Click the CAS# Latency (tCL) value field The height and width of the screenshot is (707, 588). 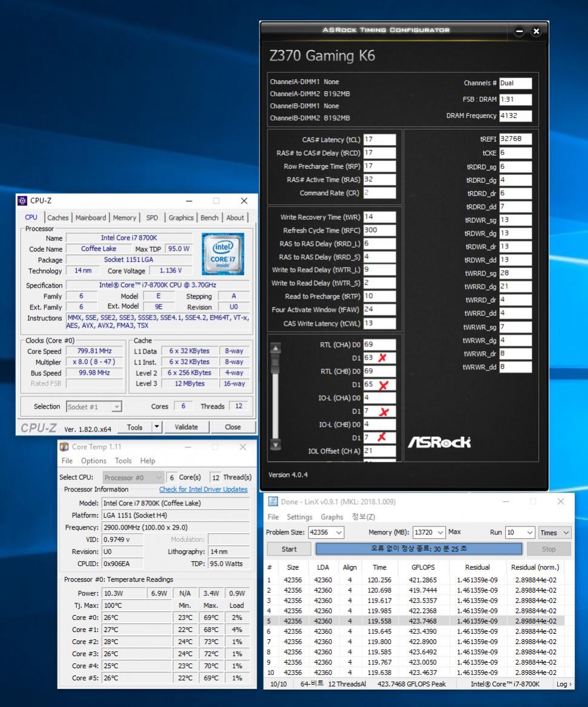tap(379, 140)
